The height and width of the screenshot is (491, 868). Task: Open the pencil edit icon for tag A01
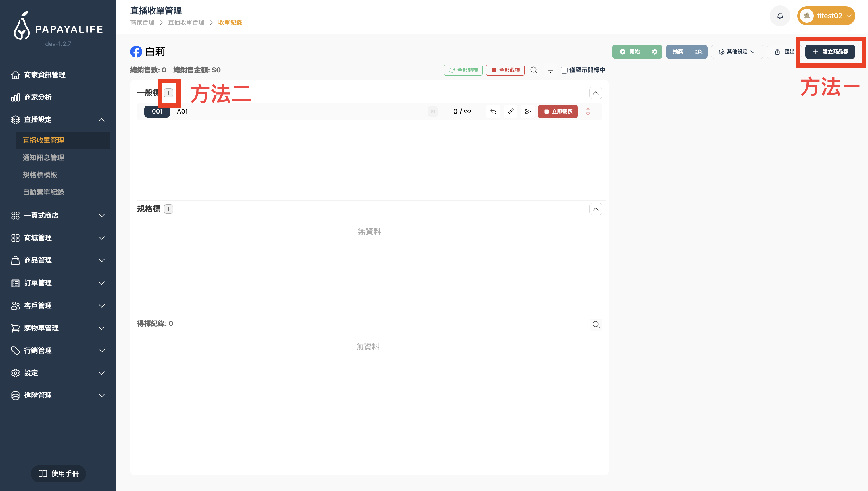tap(510, 111)
